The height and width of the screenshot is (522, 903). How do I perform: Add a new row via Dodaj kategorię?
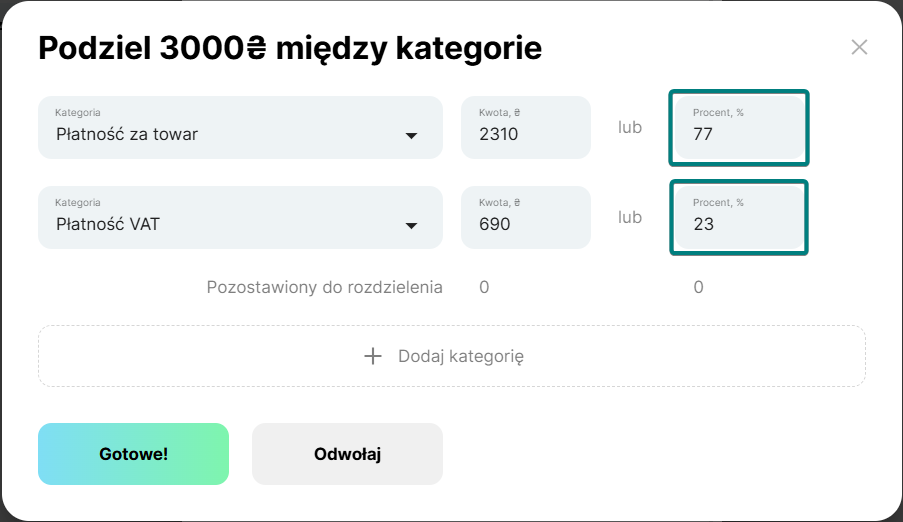[x=461, y=356]
